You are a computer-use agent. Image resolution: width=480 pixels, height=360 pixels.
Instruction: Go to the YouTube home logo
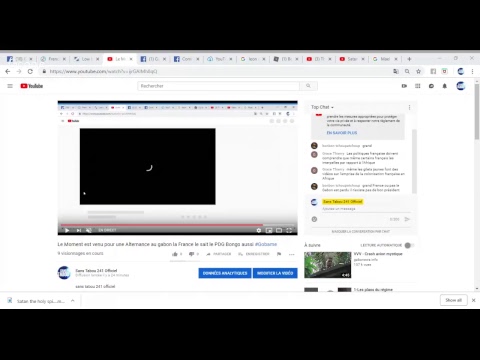[32, 86]
